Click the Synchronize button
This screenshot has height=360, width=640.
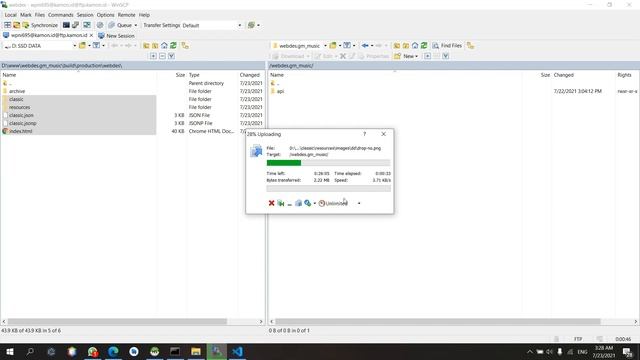[40, 25]
